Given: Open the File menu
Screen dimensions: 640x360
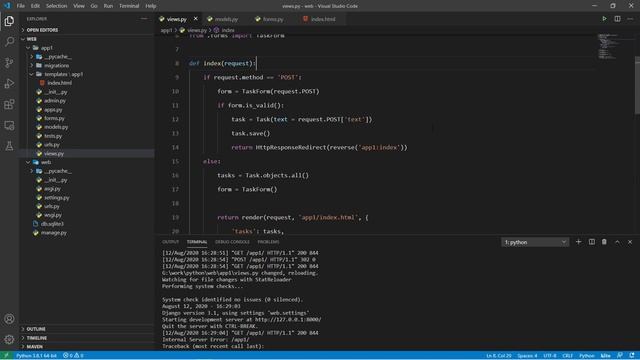Looking at the screenshot, I should click(x=20, y=6).
